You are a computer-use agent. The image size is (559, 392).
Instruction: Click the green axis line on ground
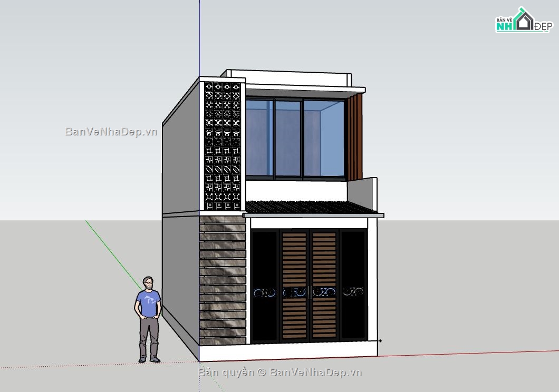113,253
